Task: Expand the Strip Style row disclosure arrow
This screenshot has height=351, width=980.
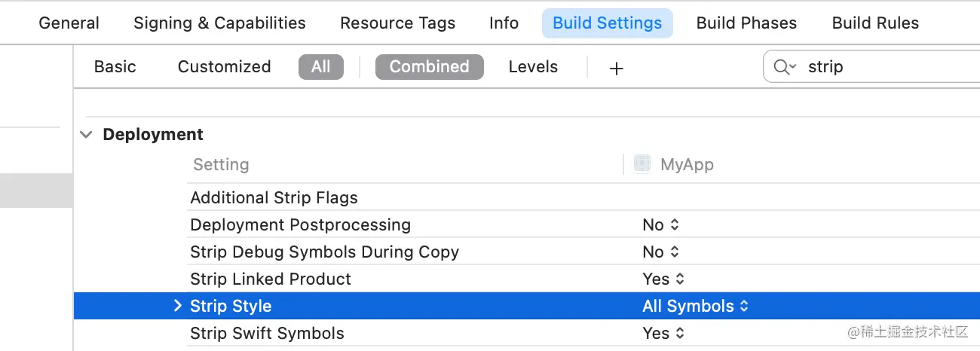Action: pyautogui.click(x=178, y=306)
